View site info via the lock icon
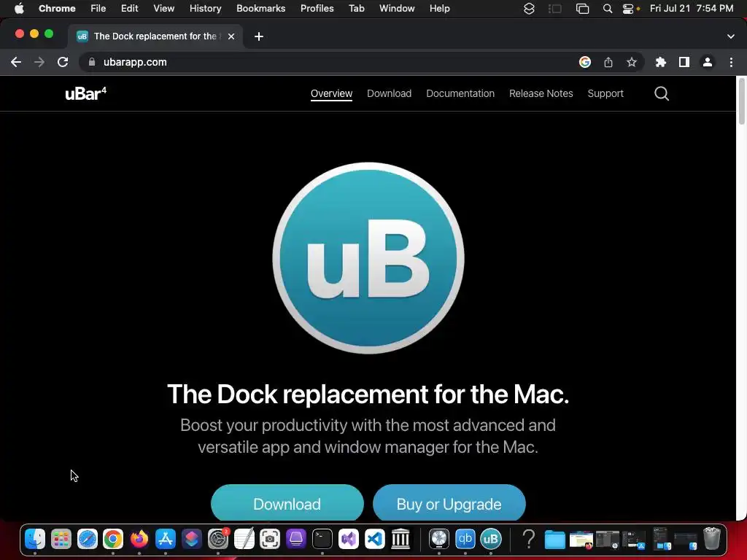The height and width of the screenshot is (560, 747). point(92,62)
